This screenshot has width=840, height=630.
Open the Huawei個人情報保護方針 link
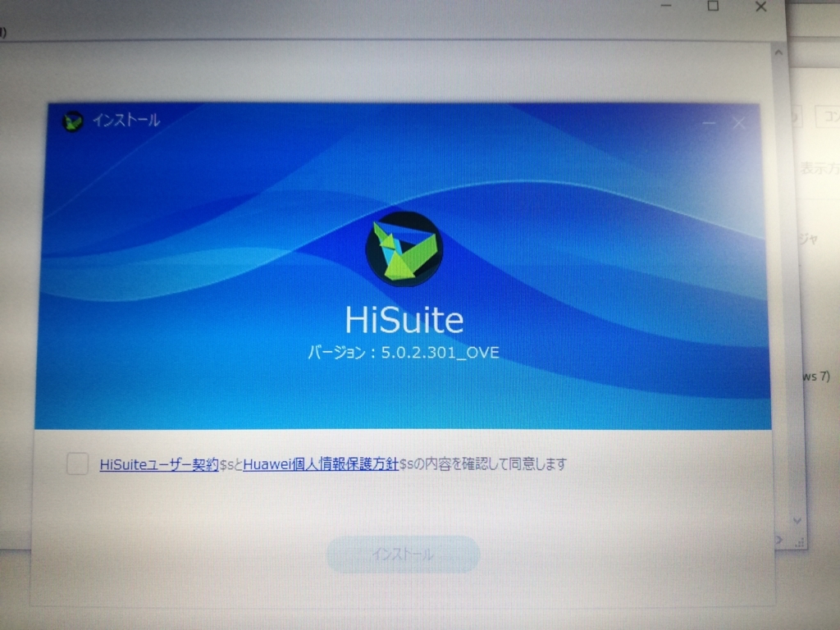pos(321,464)
